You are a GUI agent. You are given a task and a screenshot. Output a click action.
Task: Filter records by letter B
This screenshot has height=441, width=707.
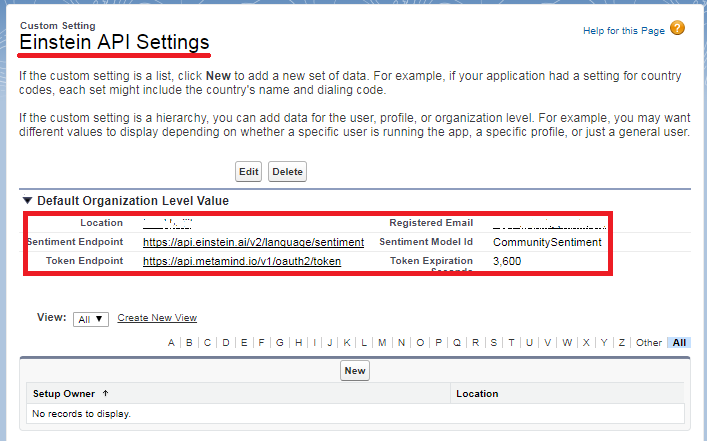(189, 343)
